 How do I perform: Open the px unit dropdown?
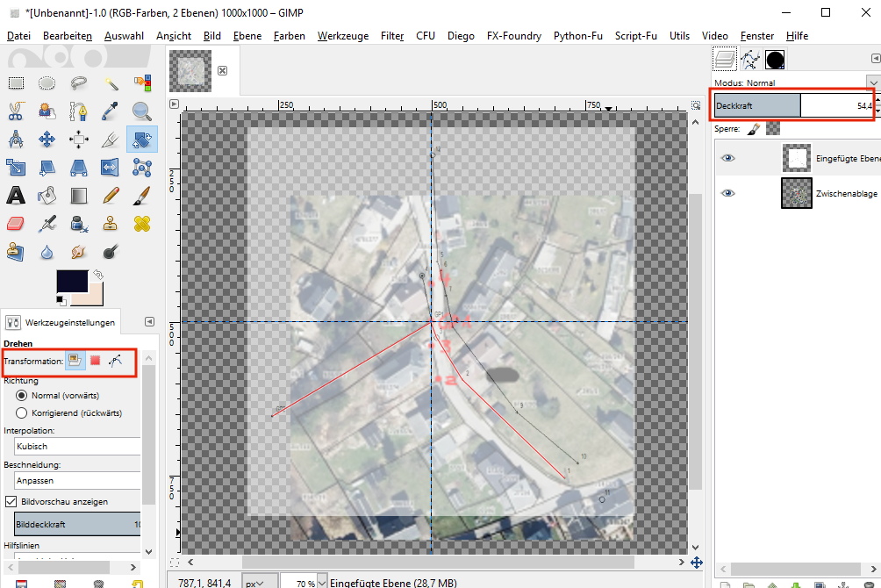(260, 583)
